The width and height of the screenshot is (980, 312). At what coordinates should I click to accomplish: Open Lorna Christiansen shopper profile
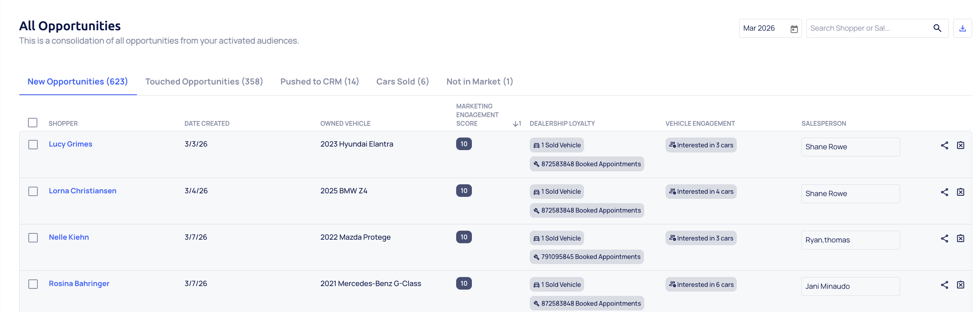83,191
